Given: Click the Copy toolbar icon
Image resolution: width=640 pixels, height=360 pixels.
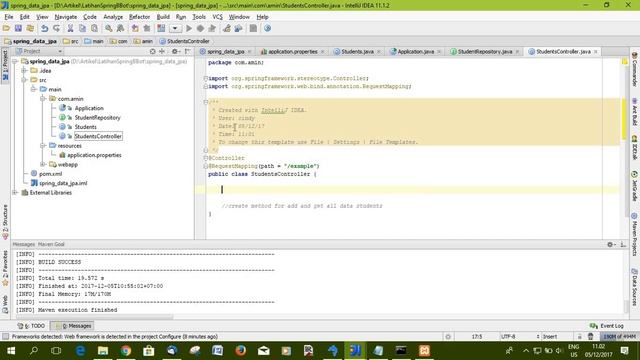Looking at the screenshot, I should point(82,28).
